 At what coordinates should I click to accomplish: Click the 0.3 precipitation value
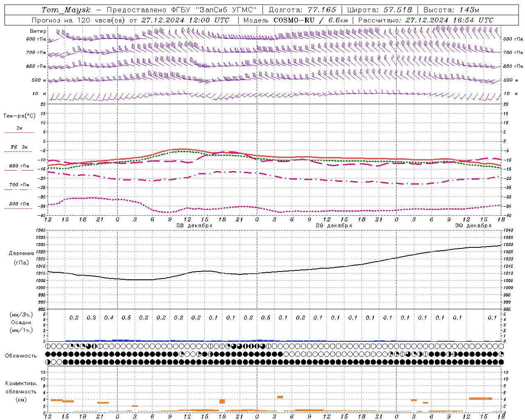click(x=91, y=317)
